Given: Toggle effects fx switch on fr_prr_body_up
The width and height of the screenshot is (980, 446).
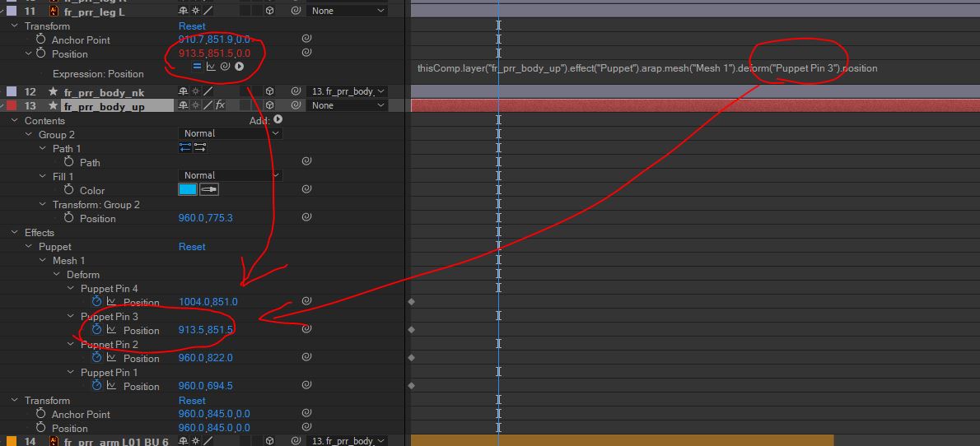Looking at the screenshot, I should point(220,105).
